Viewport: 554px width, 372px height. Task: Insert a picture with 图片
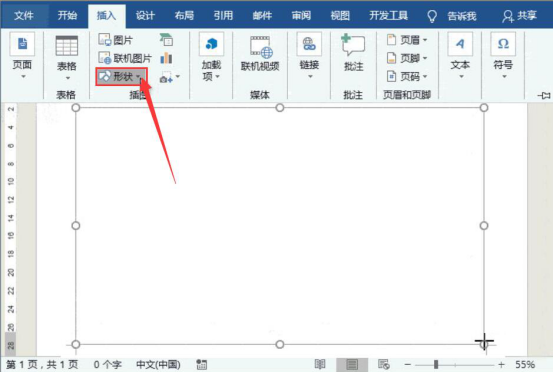tap(116, 40)
